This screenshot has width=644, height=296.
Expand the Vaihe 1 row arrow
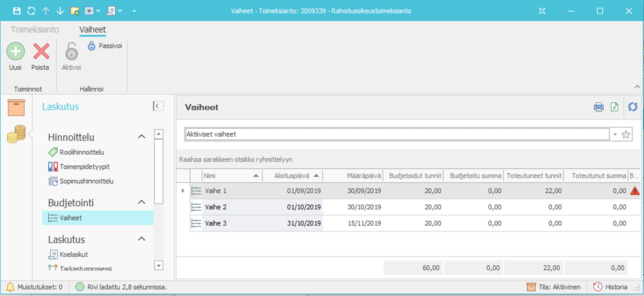(182, 191)
